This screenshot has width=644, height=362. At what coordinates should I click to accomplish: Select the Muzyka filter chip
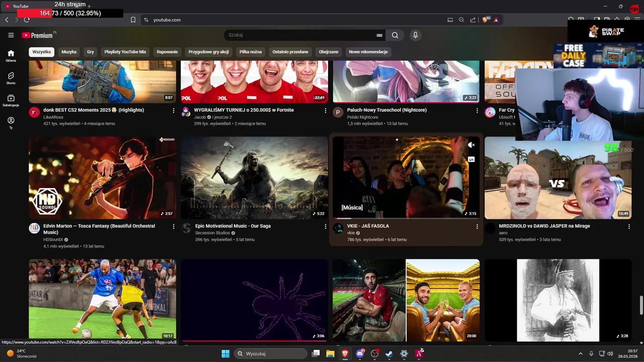pos(69,52)
